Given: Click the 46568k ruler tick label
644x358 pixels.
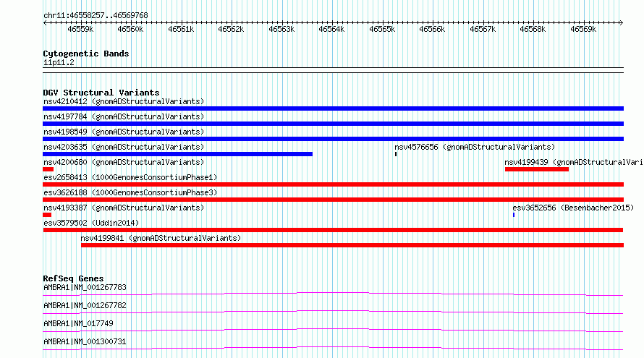Looking at the screenshot, I should (x=533, y=29).
